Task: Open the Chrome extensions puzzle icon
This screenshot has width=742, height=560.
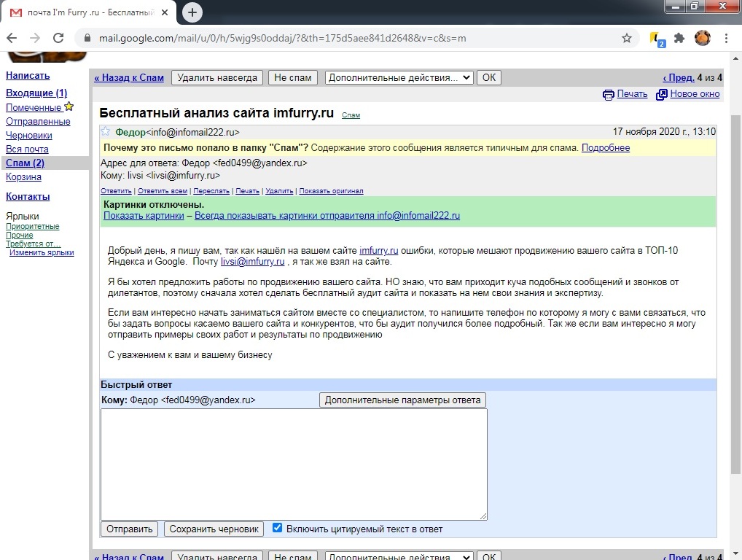Action: 679,38
